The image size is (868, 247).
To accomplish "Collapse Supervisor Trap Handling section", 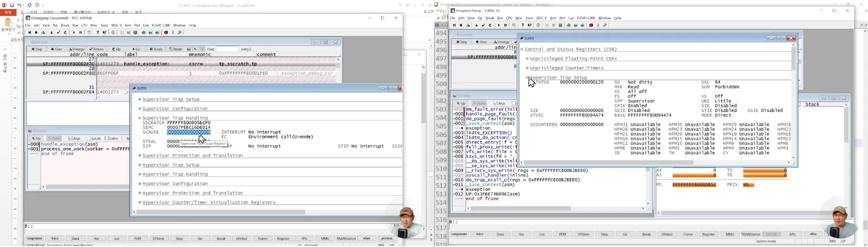I will (x=140, y=118).
